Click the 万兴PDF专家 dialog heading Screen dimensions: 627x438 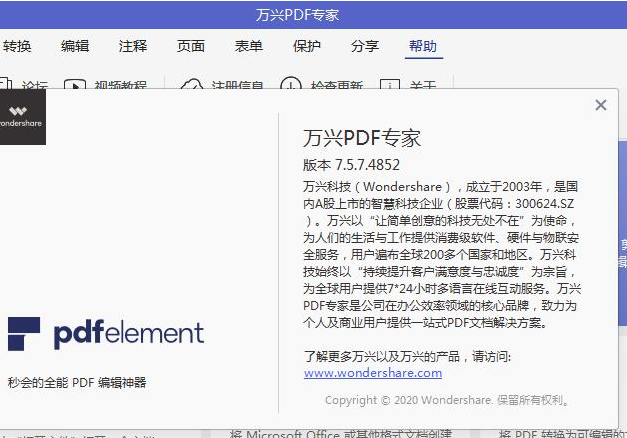tap(361, 138)
